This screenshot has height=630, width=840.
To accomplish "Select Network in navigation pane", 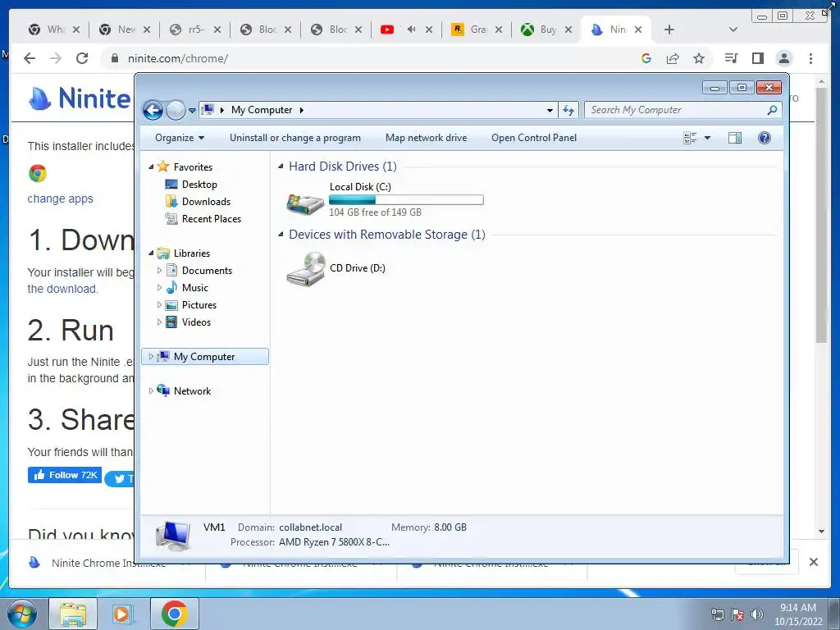I will pos(192,391).
